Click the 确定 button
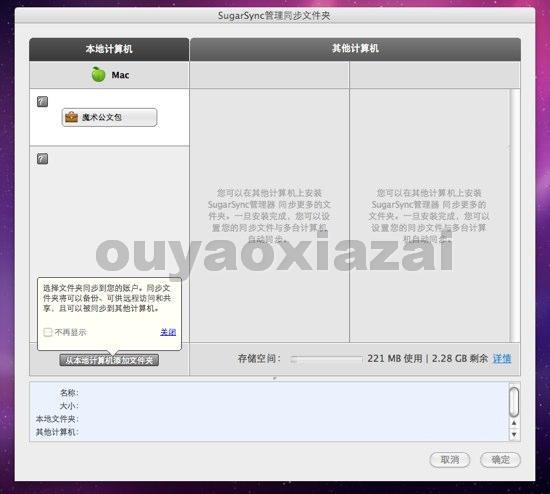This screenshot has height=494, width=550. pyautogui.click(x=500, y=460)
